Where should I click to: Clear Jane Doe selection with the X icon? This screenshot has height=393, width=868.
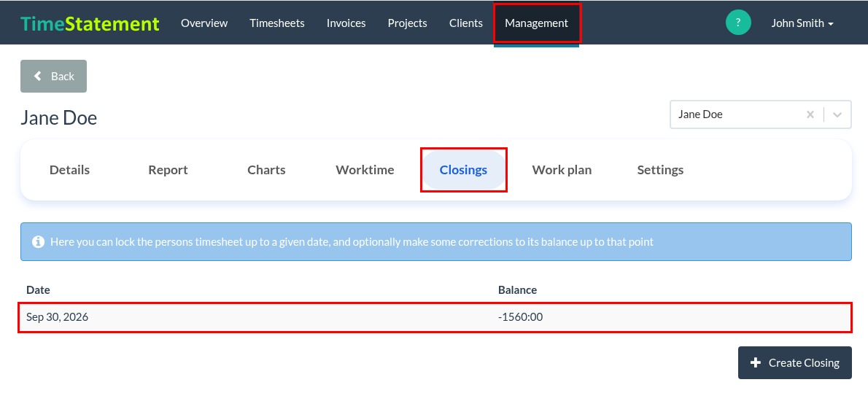click(x=810, y=114)
